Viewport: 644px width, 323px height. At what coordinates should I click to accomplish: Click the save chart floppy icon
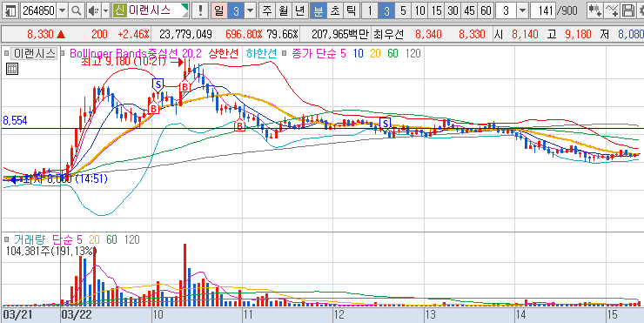click(627, 10)
